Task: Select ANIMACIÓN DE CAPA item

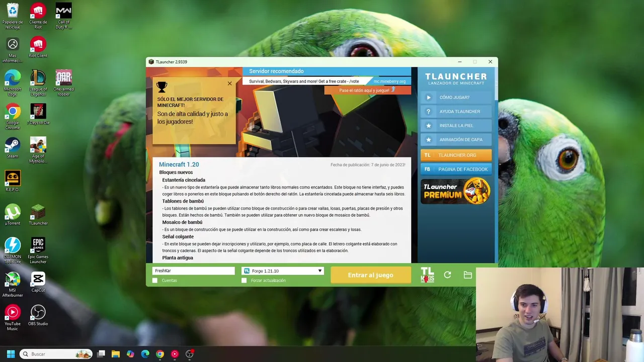Action: (x=456, y=140)
